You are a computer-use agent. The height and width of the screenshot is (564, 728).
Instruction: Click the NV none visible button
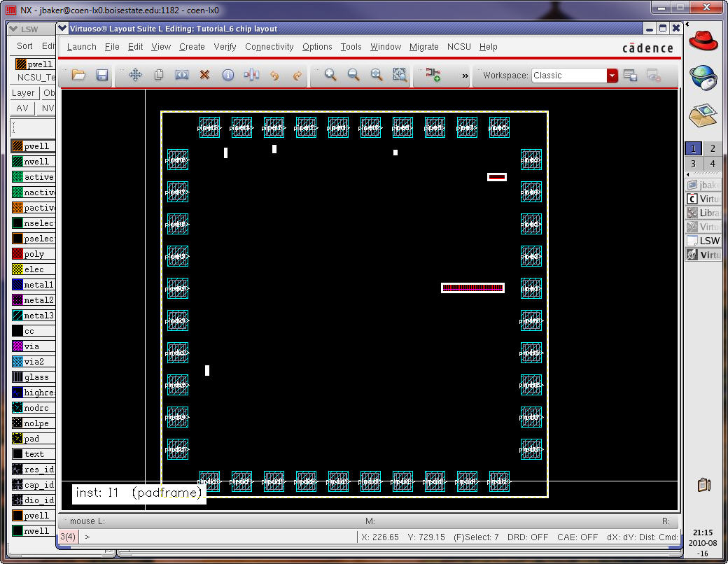coord(47,108)
